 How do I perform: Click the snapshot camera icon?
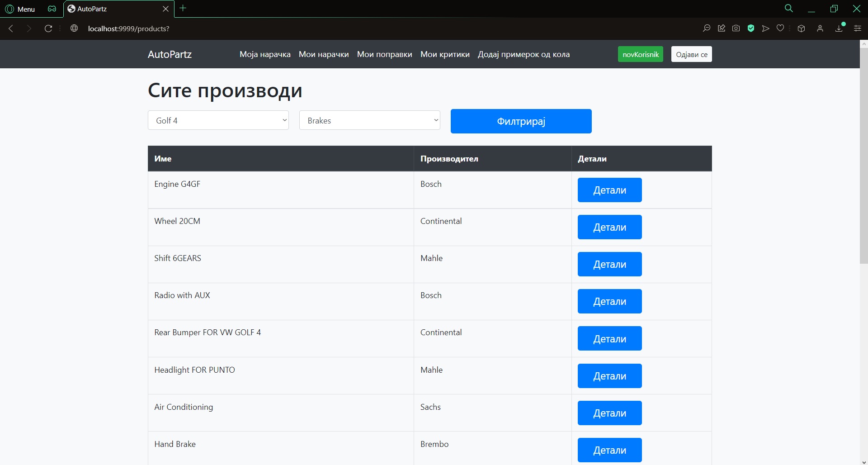tap(736, 28)
